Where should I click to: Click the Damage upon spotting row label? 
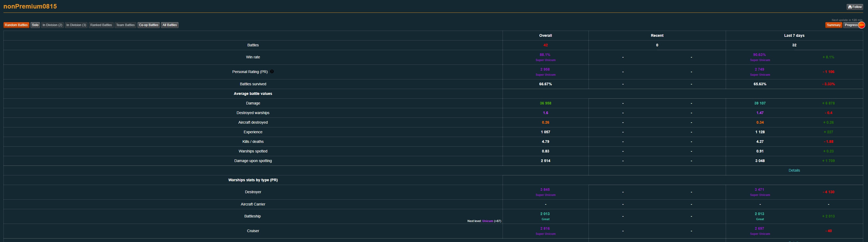point(253,161)
